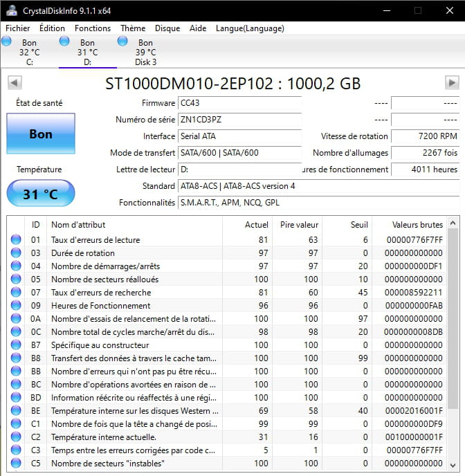Click status orb for attribute 0C row

pyautogui.click(x=16, y=331)
